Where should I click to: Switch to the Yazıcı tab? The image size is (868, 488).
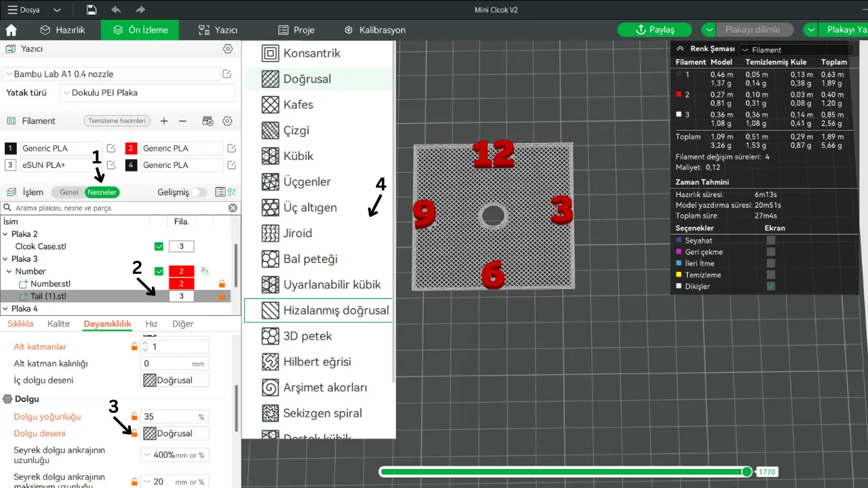(x=218, y=30)
